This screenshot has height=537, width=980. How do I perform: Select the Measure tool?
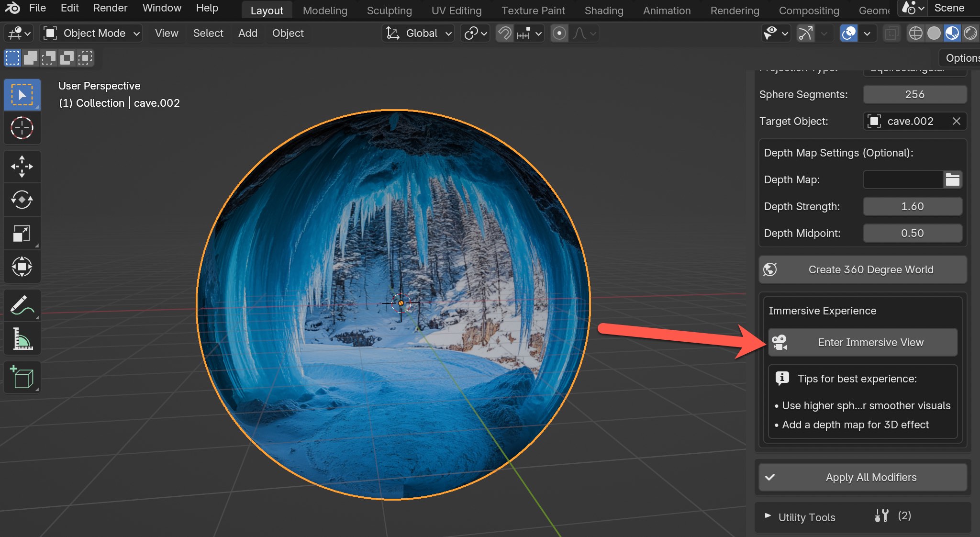tap(22, 339)
